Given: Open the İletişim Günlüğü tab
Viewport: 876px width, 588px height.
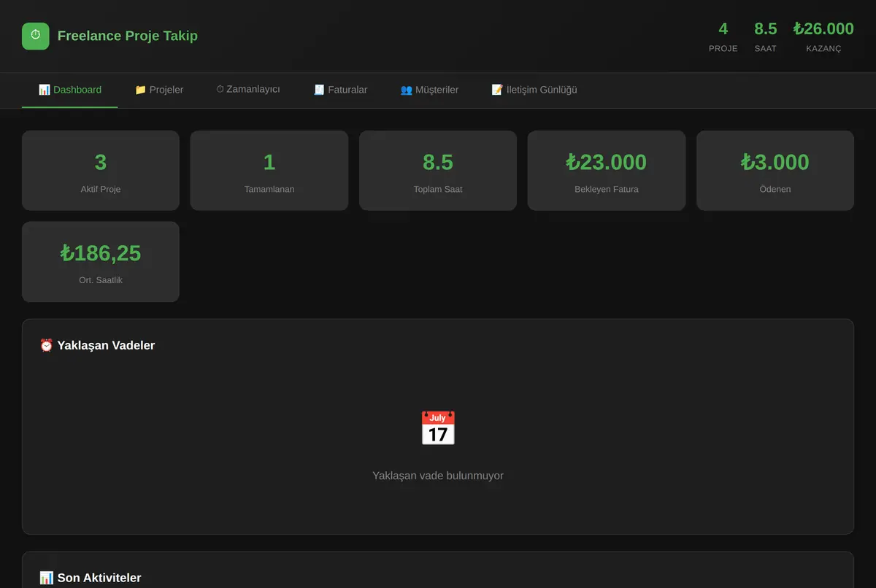Looking at the screenshot, I should pyautogui.click(x=534, y=90).
